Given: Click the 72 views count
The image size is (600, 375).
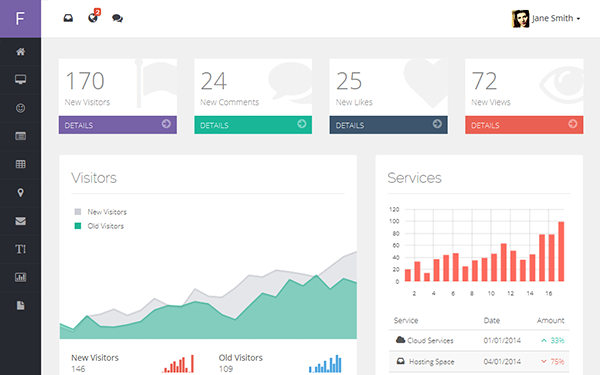Looking at the screenshot, I should tap(484, 81).
